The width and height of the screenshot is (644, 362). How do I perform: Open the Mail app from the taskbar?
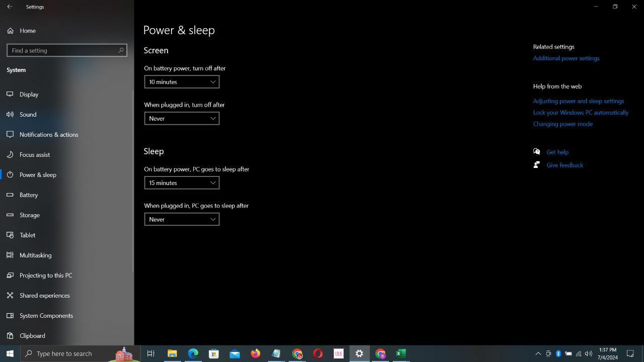(x=234, y=353)
